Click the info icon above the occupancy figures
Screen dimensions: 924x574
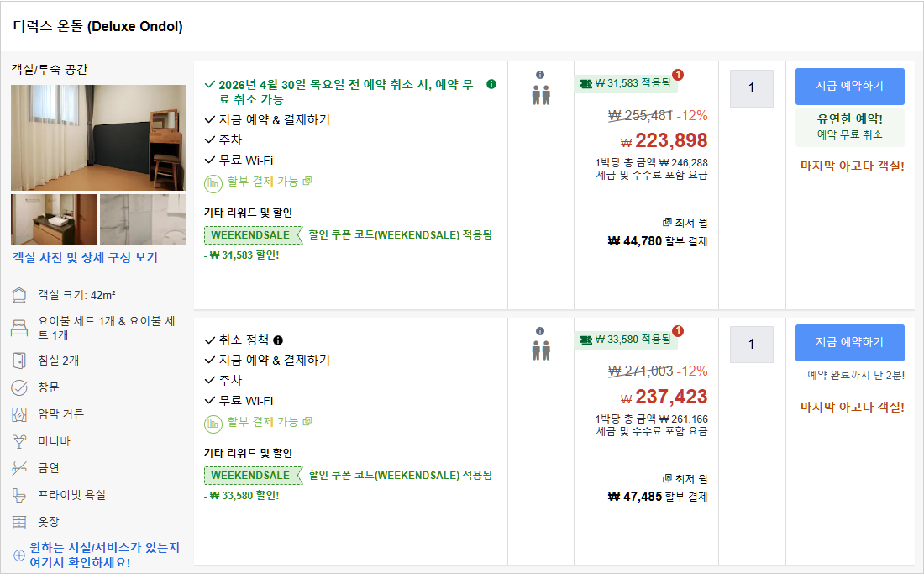pos(539,75)
